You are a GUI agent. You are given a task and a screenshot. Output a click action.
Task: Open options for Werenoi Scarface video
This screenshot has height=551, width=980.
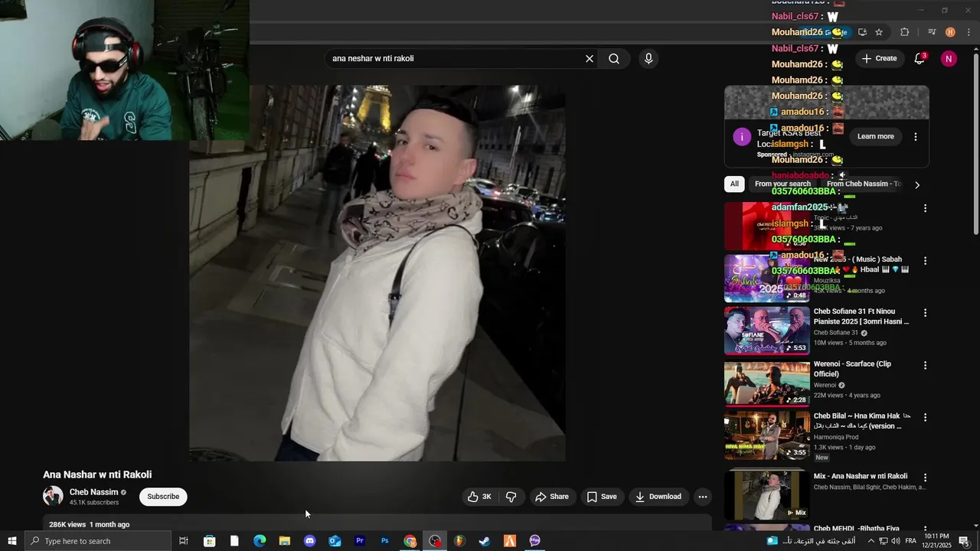click(x=925, y=366)
